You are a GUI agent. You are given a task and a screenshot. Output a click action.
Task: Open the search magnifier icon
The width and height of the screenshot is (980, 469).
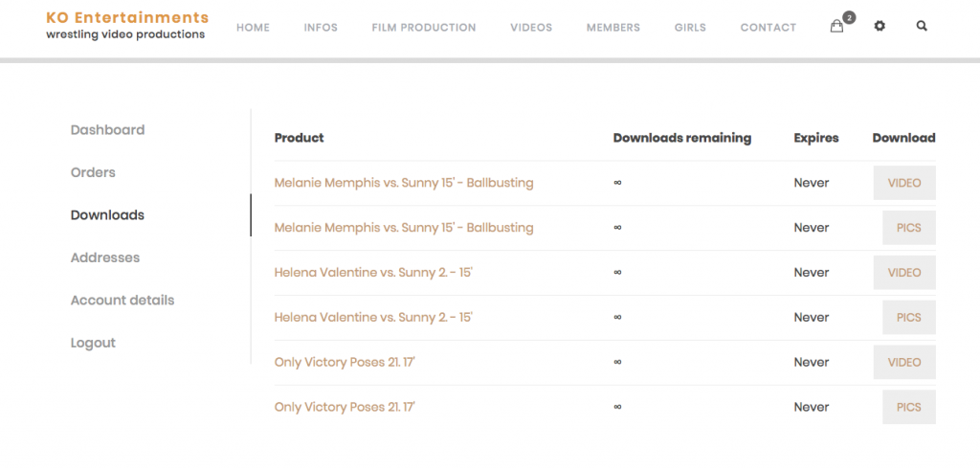pos(922,26)
